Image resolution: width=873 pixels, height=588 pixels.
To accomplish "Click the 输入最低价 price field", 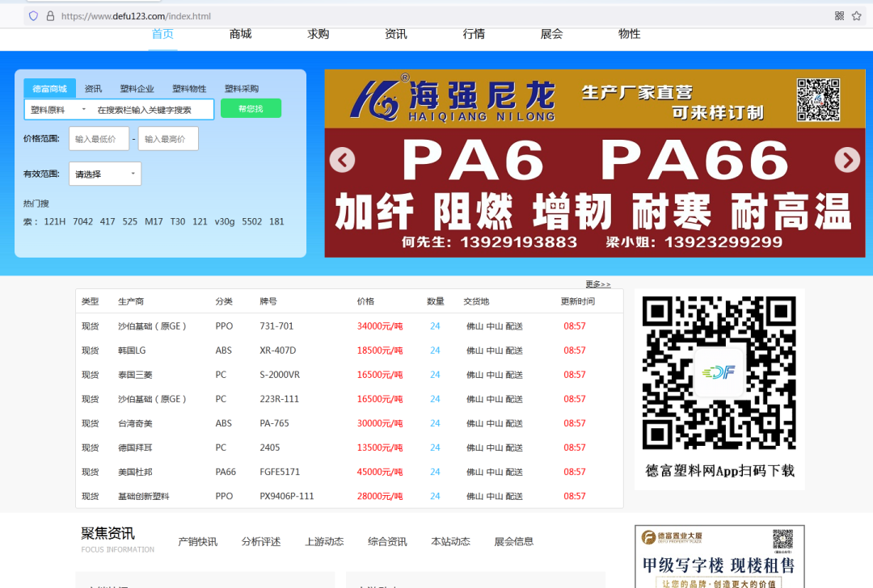I will [x=99, y=139].
